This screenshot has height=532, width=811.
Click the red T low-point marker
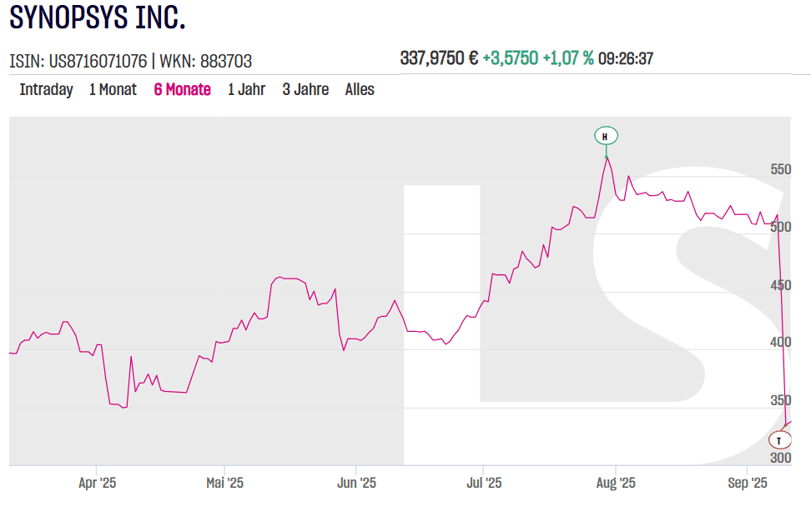778,439
